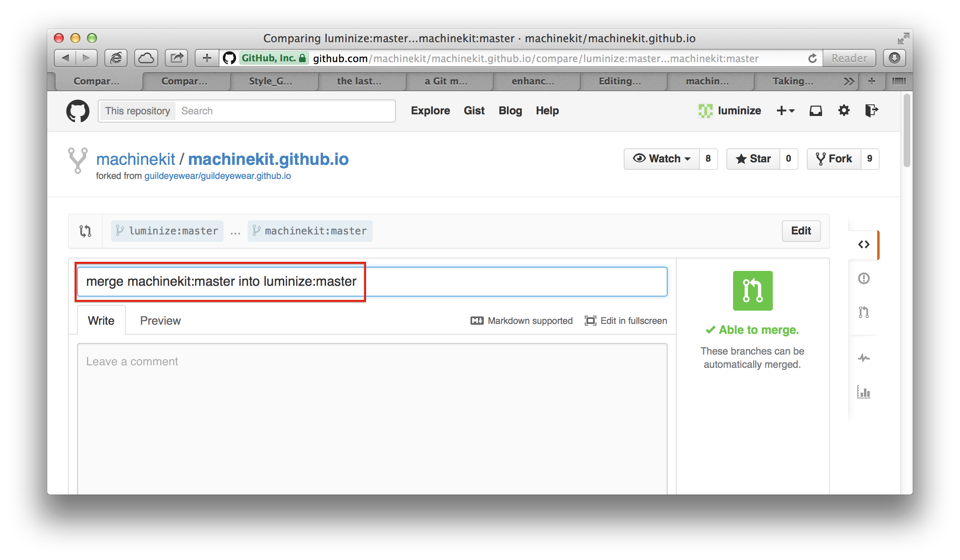Click the compare branches swap icon

click(85, 231)
